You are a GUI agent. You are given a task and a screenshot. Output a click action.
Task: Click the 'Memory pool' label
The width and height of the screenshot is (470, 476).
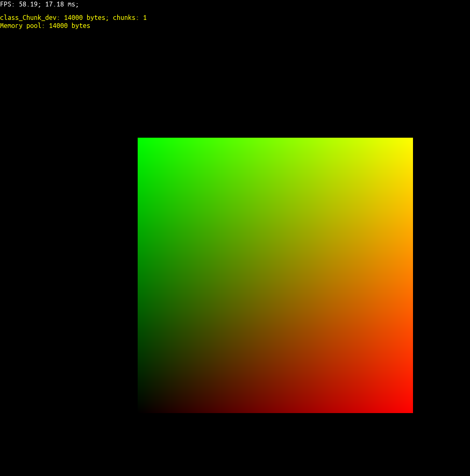22,26
